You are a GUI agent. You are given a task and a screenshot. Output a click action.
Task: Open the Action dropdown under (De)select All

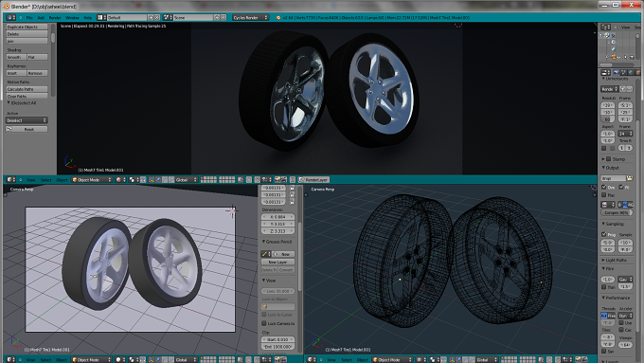pos(27,120)
